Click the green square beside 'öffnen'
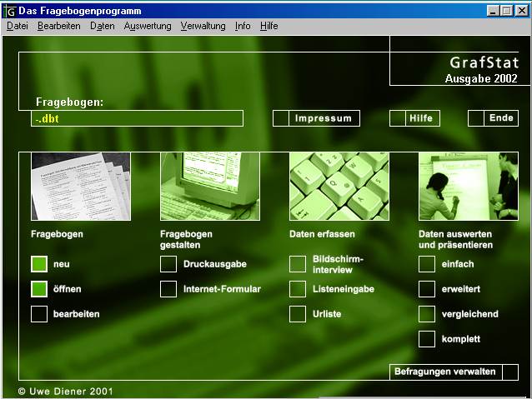The height and width of the screenshot is (399, 532). coord(39,289)
